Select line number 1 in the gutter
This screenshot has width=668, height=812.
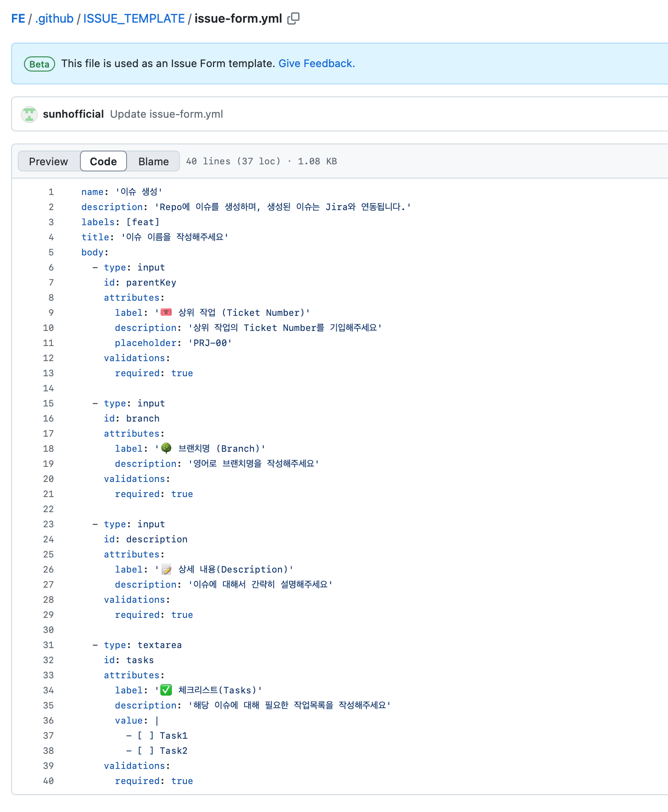pos(51,192)
